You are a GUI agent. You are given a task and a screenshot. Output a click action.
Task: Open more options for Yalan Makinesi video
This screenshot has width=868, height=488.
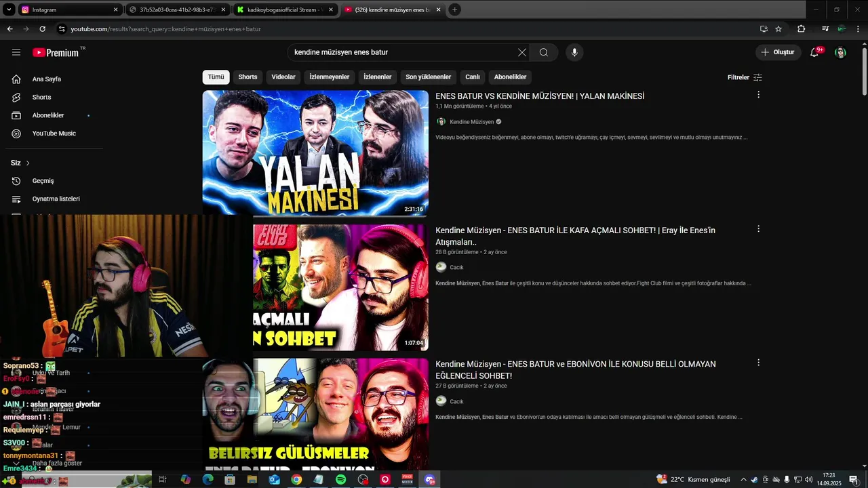(x=758, y=95)
